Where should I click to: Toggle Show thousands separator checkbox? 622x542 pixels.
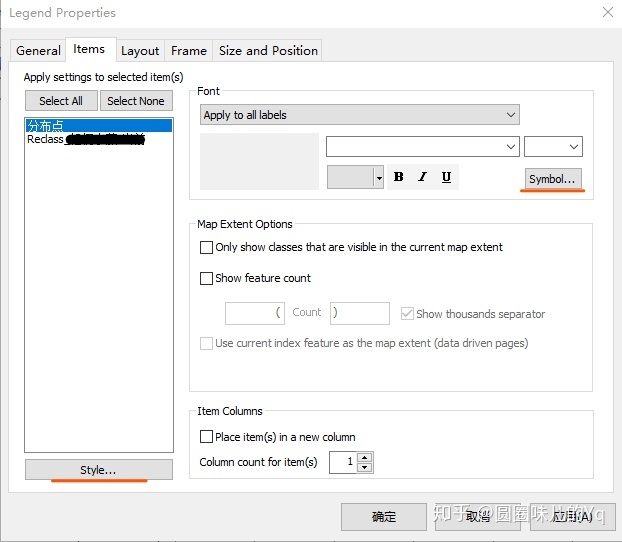point(407,313)
